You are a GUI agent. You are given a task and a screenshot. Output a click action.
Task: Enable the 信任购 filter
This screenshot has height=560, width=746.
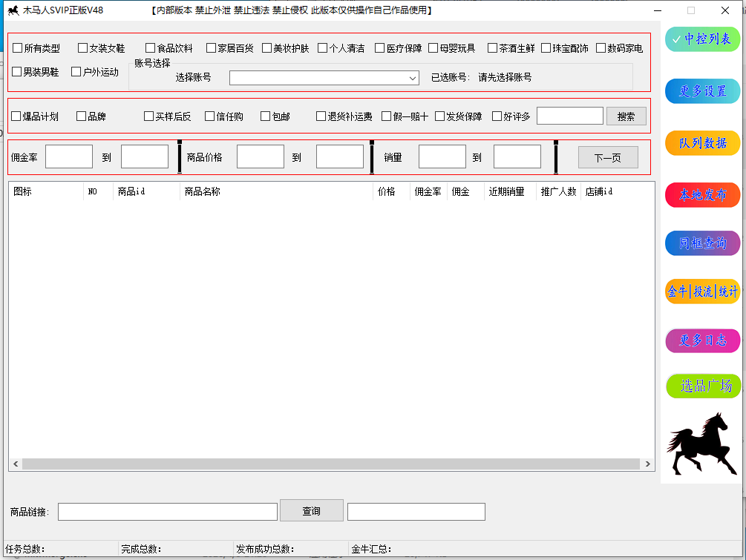[x=210, y=116]
